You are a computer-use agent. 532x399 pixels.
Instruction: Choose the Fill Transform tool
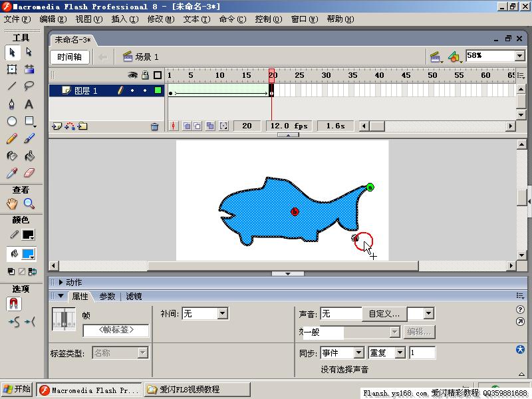(x=29, y=69)
